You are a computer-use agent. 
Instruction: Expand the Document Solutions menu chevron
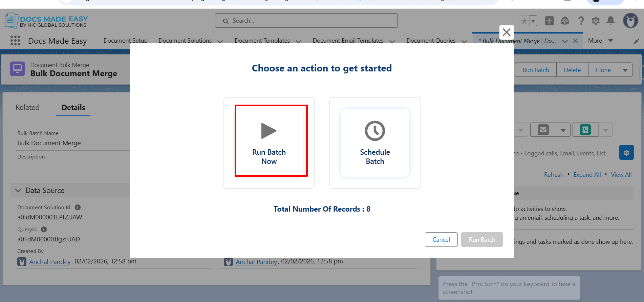[x=220, y=41]
